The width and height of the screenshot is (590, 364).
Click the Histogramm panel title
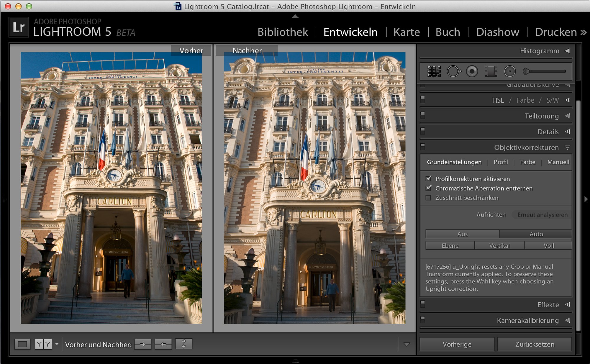540,51
